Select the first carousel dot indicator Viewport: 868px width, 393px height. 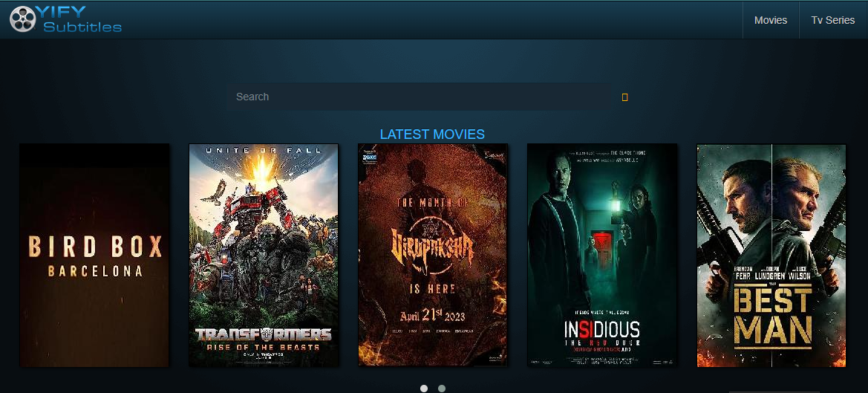424,388
